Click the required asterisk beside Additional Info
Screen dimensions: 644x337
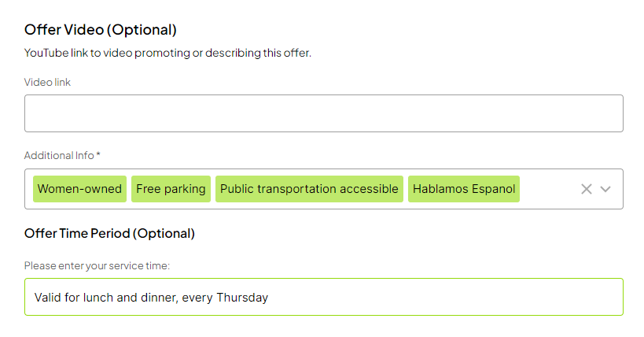pos(98,155)
